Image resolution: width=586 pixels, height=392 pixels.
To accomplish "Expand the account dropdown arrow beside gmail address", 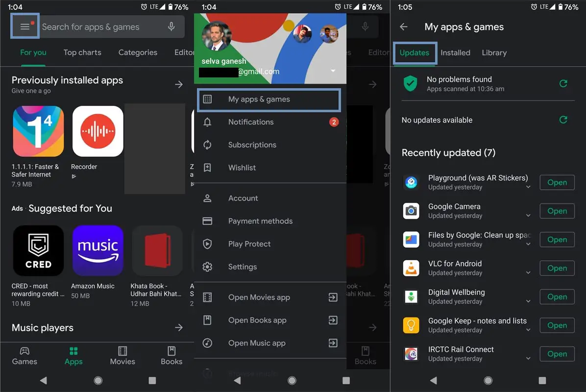I will [333, 71].
